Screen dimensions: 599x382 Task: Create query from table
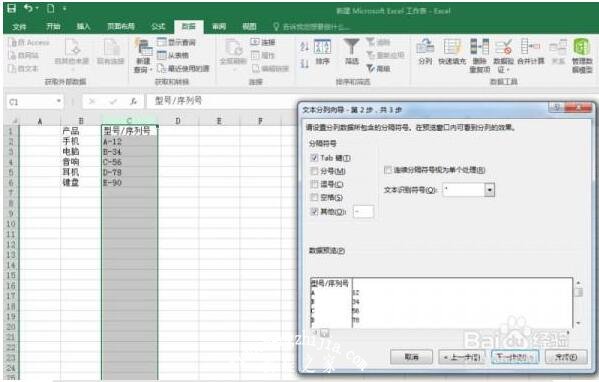[173, 55]
